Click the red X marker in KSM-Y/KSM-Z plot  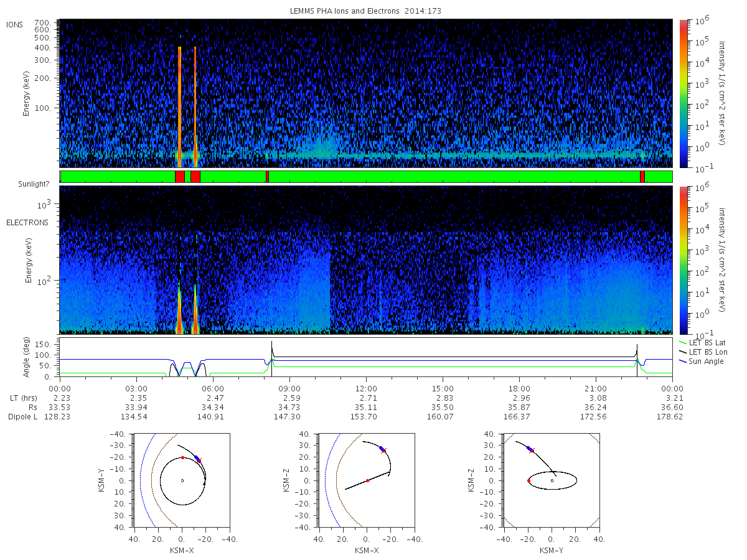[532, 450]
